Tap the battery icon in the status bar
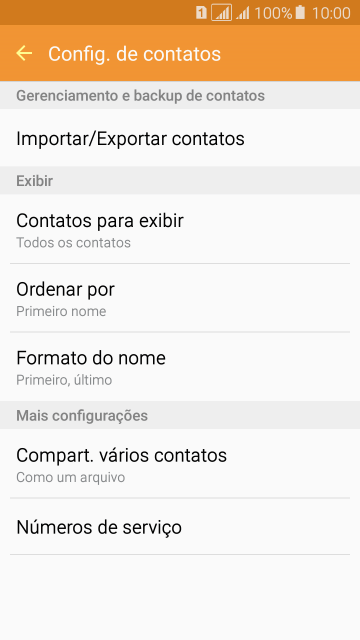 300,13
